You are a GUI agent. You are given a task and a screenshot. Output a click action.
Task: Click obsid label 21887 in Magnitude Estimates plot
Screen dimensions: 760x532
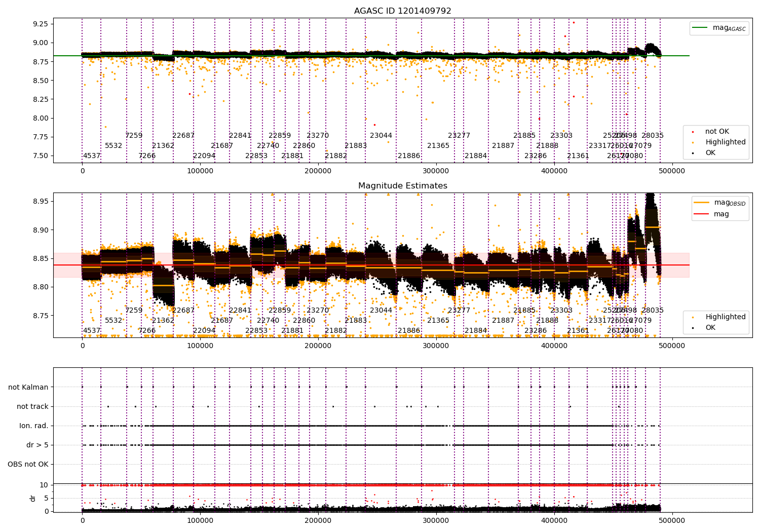tap(503, 321)
